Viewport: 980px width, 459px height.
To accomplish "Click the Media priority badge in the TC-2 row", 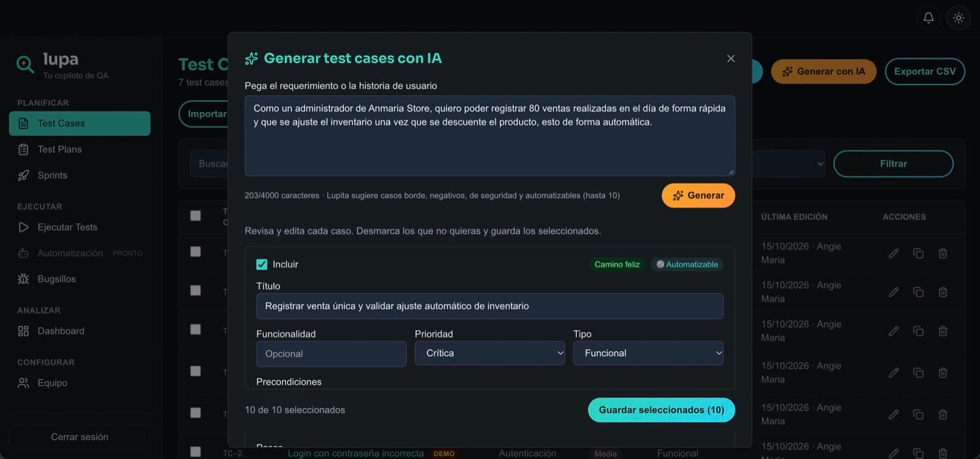I will (605, 454).
